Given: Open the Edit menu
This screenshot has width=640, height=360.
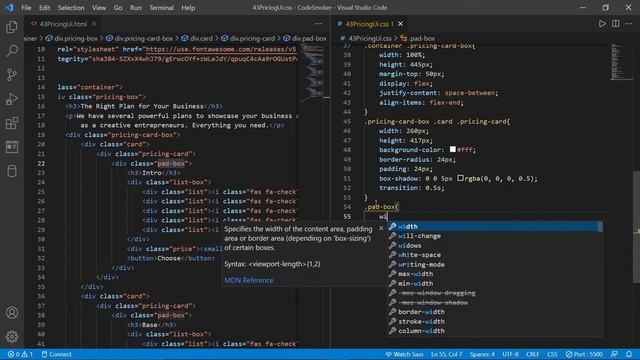Looking at the screenshot, I should [x=44, y=8].
